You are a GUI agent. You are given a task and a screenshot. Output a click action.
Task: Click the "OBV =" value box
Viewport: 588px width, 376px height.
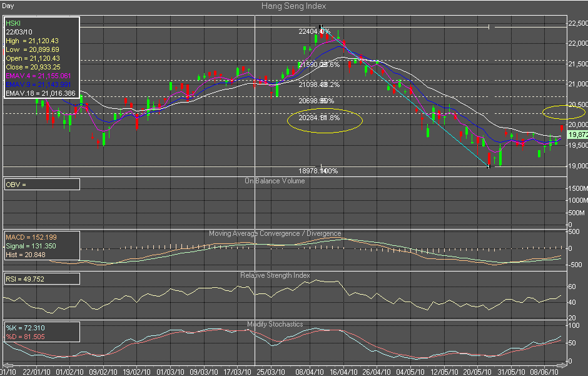(x=42, y=185)
